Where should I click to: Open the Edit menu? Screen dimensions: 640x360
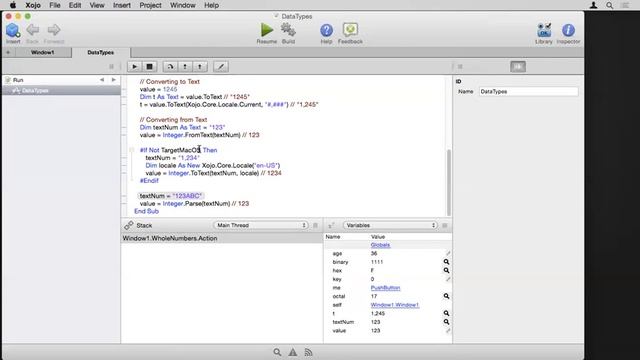click(x=75, y=5)
